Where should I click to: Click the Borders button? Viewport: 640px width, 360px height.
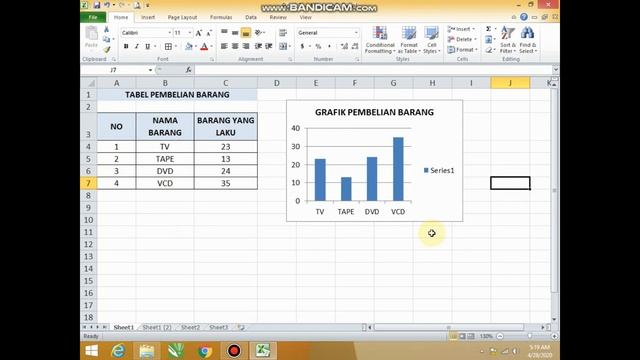pos(168,47)
